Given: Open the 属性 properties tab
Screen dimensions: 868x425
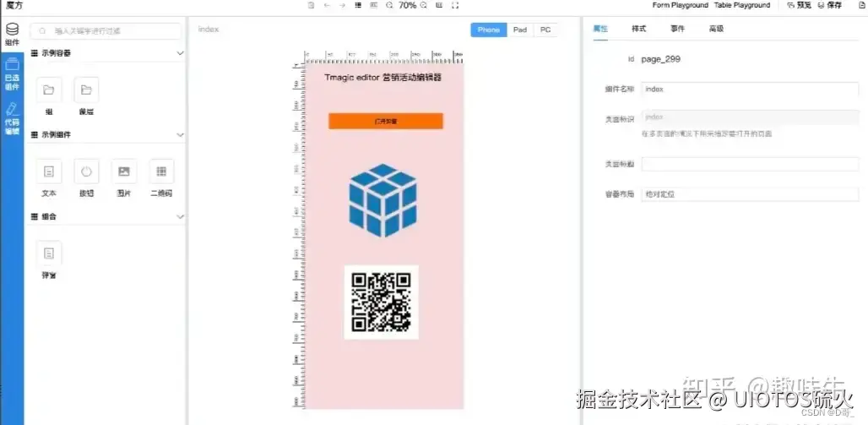Looking at the screenshot, I should click(x=600, y=29).
